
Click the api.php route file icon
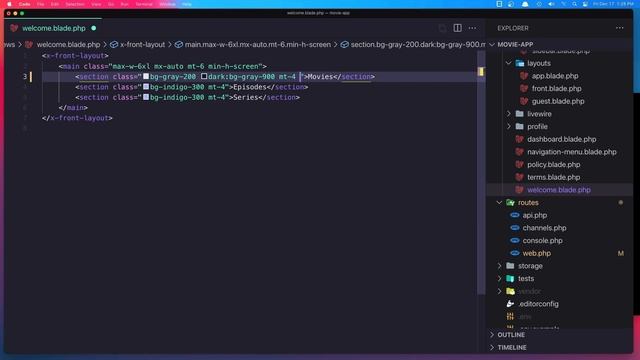(x=515, y=215)
